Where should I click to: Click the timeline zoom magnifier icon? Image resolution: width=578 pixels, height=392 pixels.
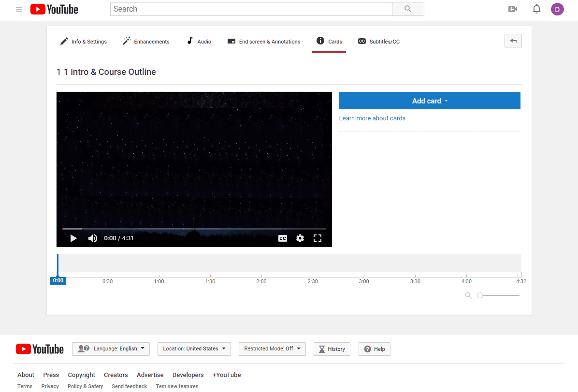pos(468,295)
